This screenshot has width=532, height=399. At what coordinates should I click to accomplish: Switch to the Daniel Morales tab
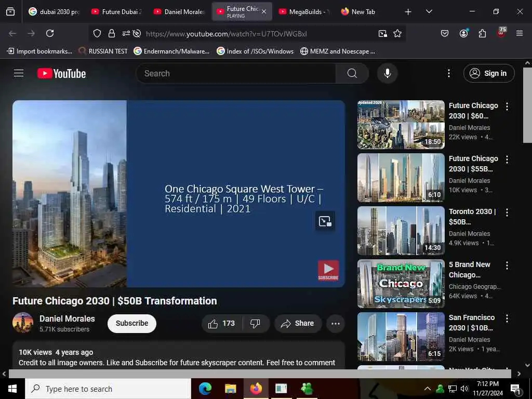point(179,11)
